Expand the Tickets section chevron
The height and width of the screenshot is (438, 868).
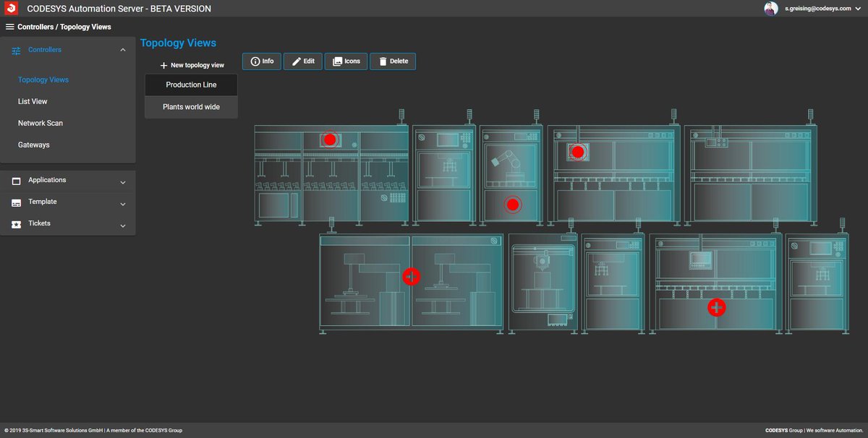(x=123, y=226)
